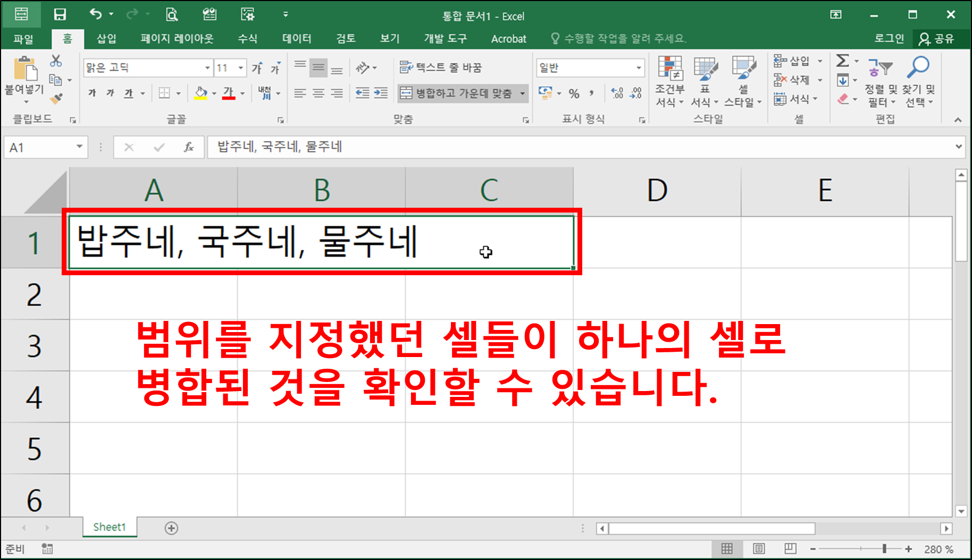This screenshot has height=560, width=972.
Task: Toggle underline formatting 가 button
Action: coord(129,94)
